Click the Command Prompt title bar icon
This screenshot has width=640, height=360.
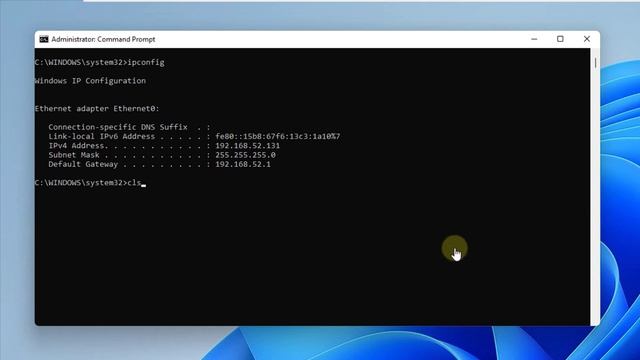[x=44, y=39]
